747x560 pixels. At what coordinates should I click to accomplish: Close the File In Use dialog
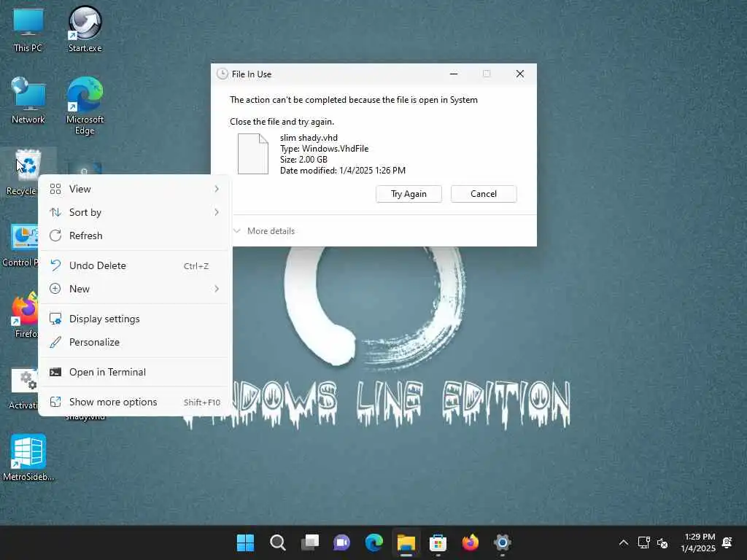[520, 74]
